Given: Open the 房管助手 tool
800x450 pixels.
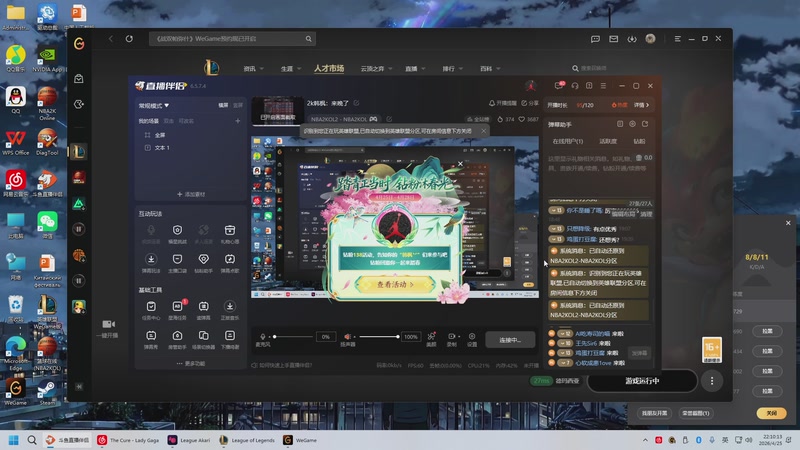Looking at the screenshot, I should pyautogui.click(x=177, y=339).
